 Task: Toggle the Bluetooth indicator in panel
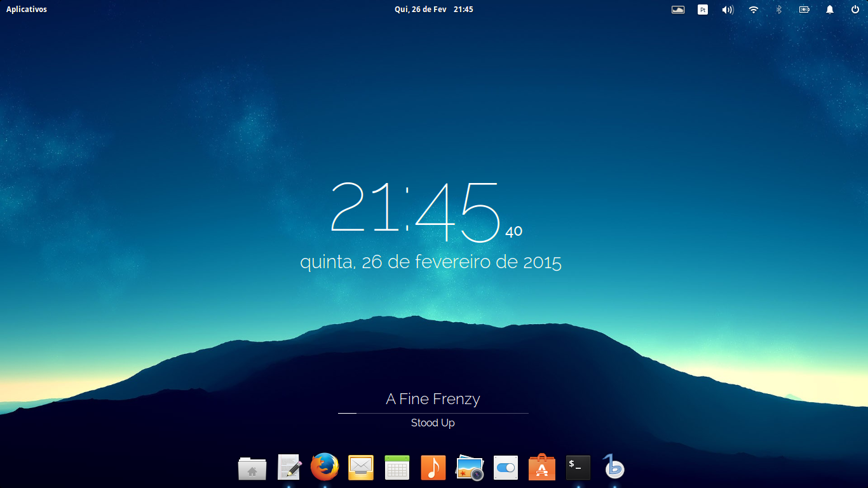[x=778, y=10]
